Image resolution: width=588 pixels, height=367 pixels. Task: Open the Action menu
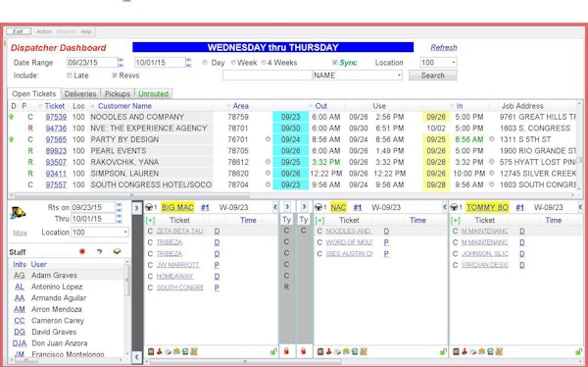tap(44, 31)
